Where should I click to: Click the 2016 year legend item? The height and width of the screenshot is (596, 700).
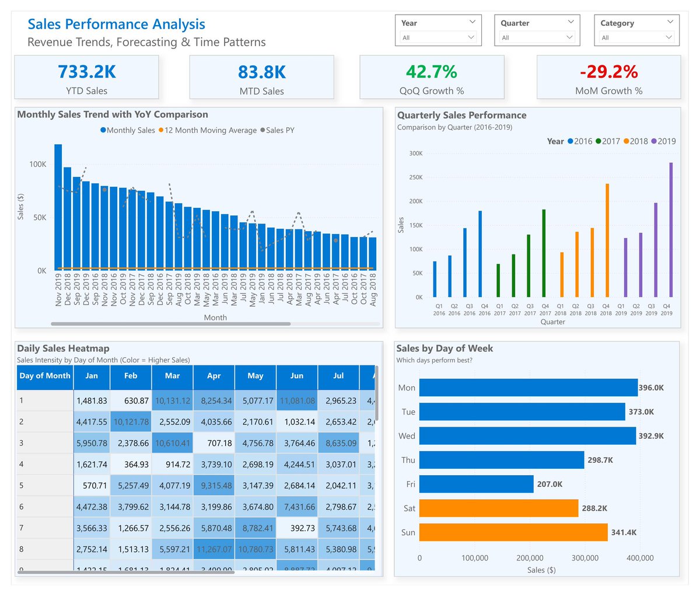point(580,141)
